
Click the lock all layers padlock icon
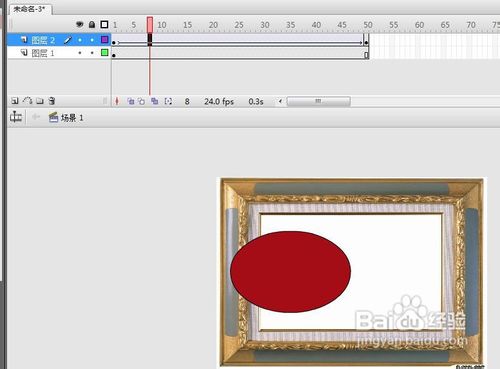coord(92,24)
